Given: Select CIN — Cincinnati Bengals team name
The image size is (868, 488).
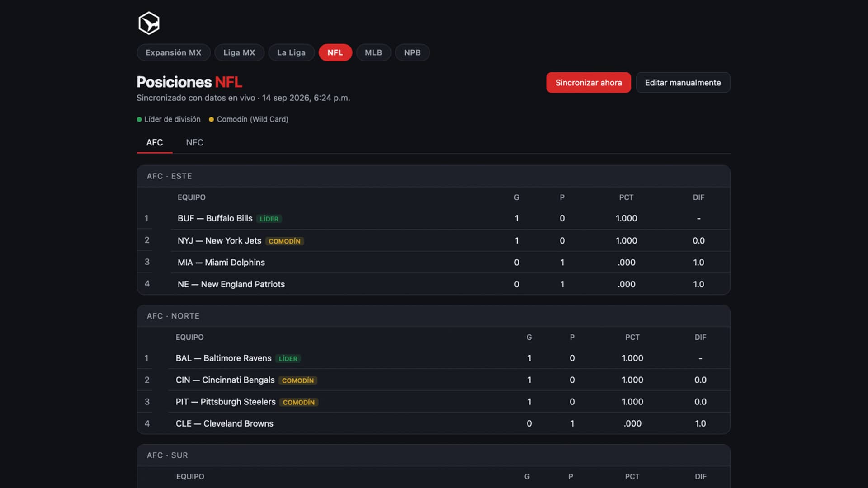Looking at the screenshot, I should [x=225, y=380].
